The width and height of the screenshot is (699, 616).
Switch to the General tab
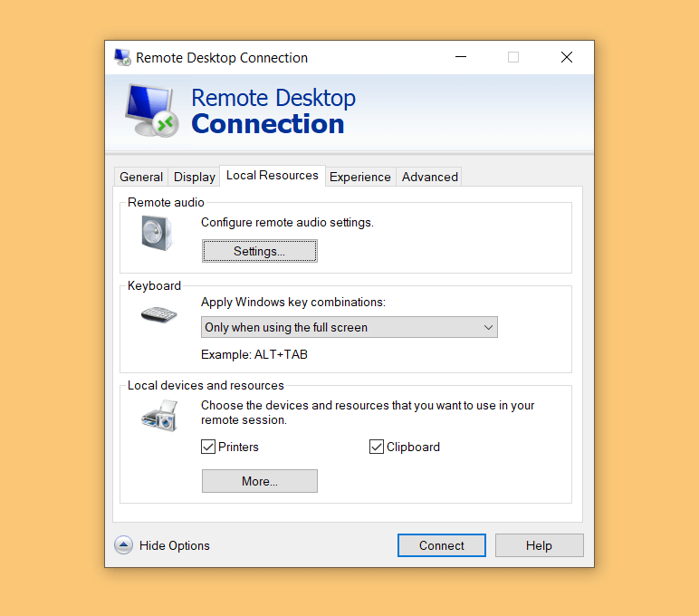click(x=141, y=177)
